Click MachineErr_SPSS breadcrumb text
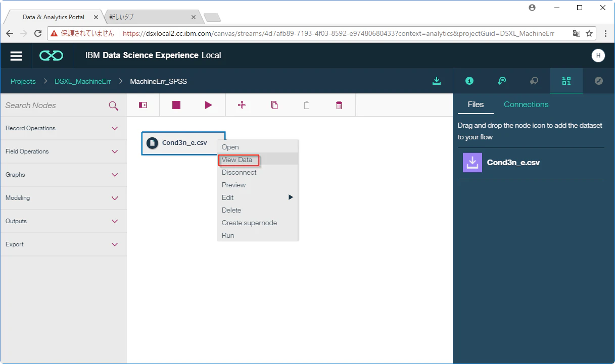 159,81
